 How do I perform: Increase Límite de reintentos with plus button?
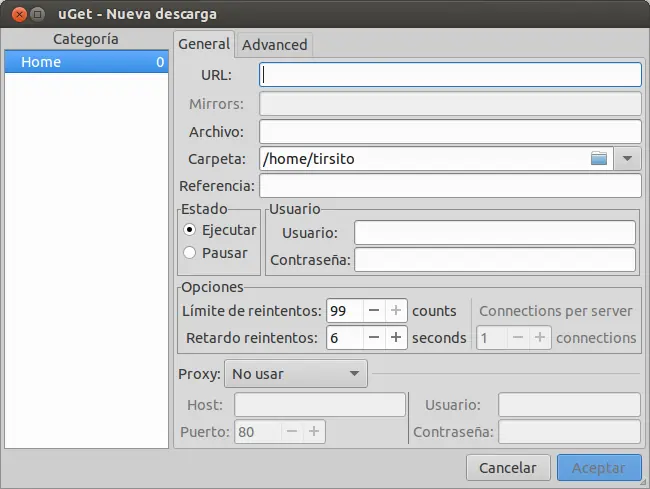click(x=396, y=310)
